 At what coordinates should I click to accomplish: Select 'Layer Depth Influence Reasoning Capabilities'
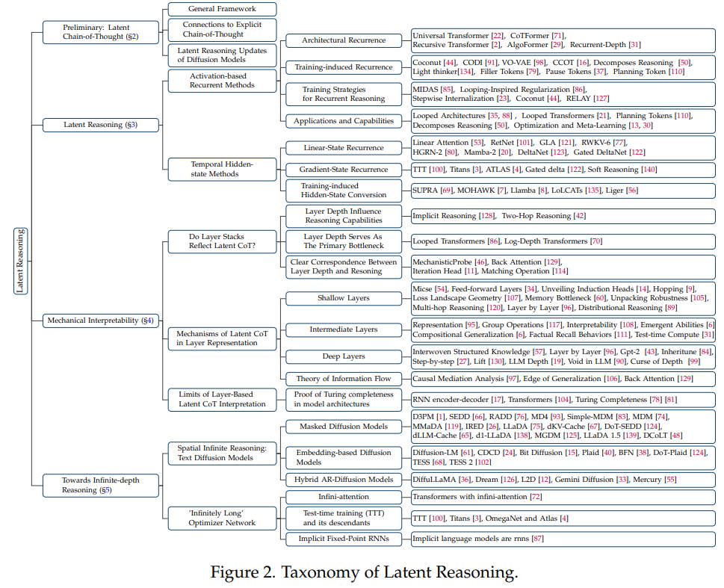[x=344, y=216]
